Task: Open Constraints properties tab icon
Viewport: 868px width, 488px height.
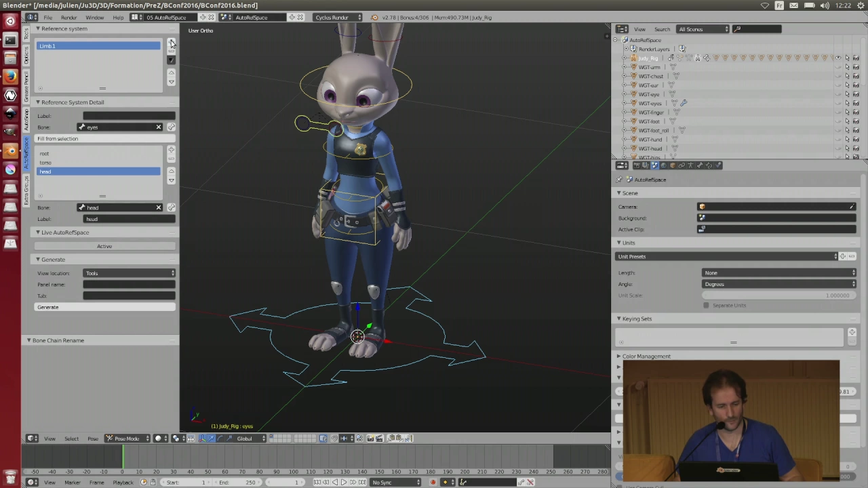Action: (x=682, y=165)
